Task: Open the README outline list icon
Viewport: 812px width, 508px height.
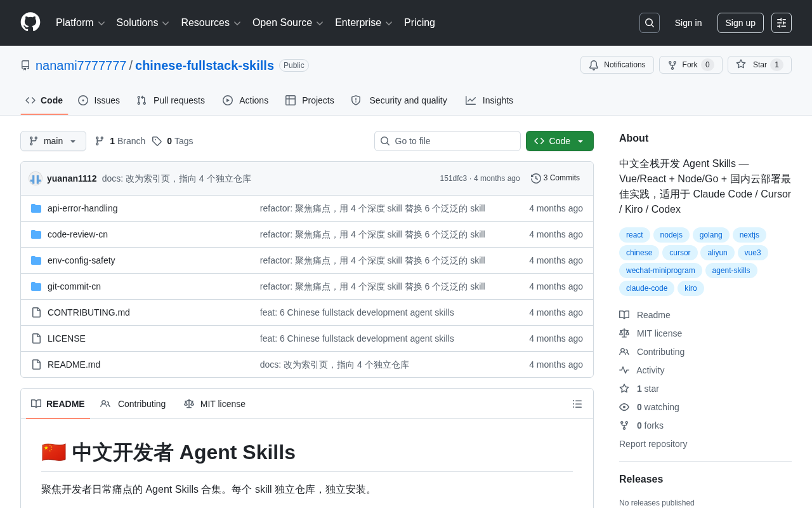Action: tap(577, 404)
